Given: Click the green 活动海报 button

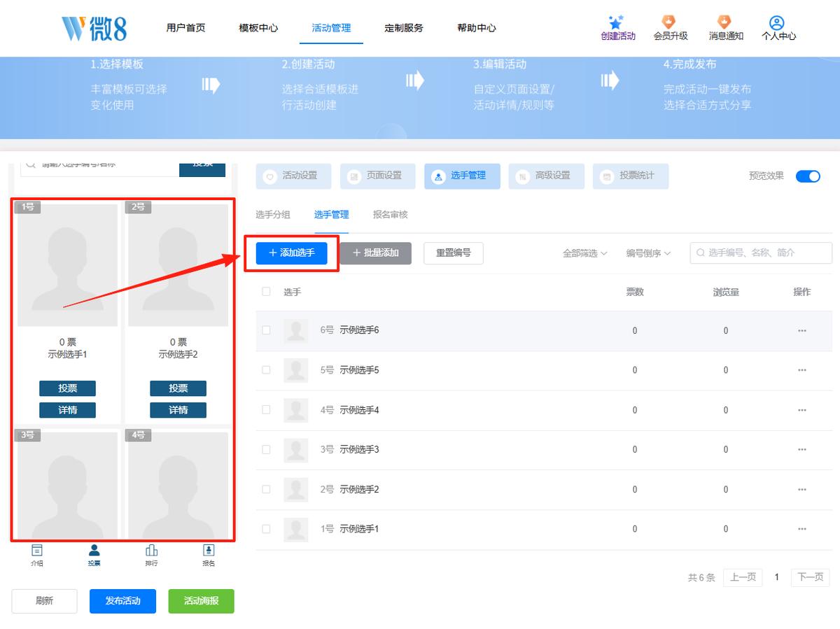Looking at the screenshot, I should [201, 601].
